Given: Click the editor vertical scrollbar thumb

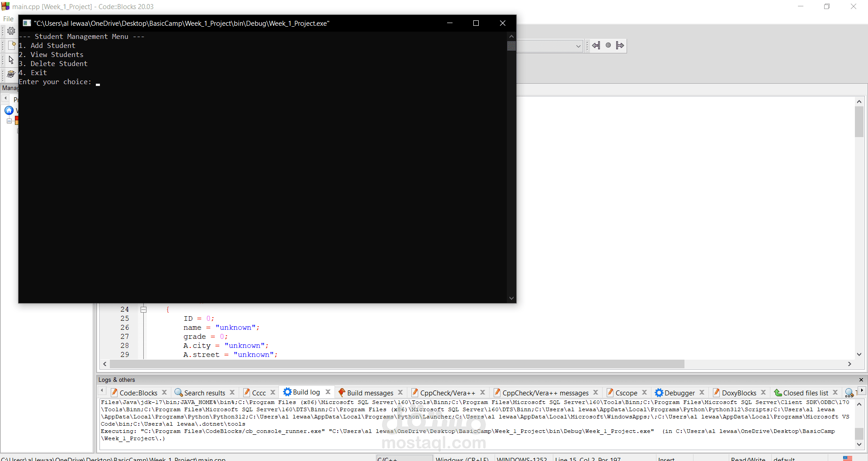Looking at the screenshot, I should tap(859, 122).
